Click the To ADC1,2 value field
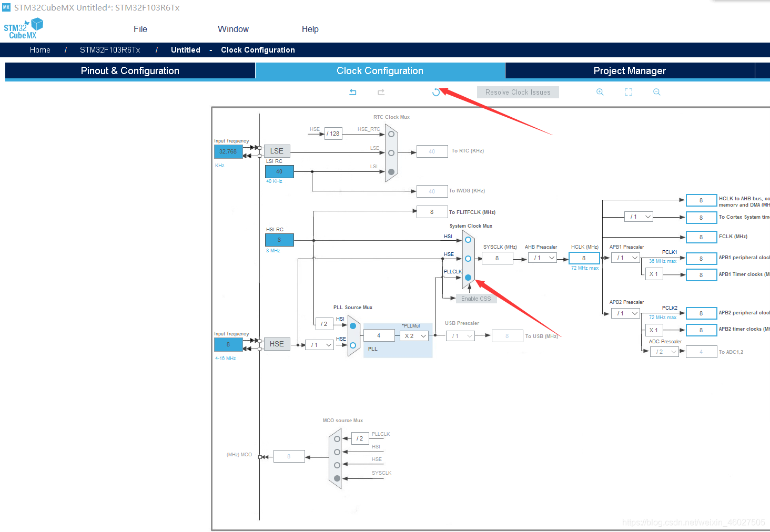 pos(701,352)
